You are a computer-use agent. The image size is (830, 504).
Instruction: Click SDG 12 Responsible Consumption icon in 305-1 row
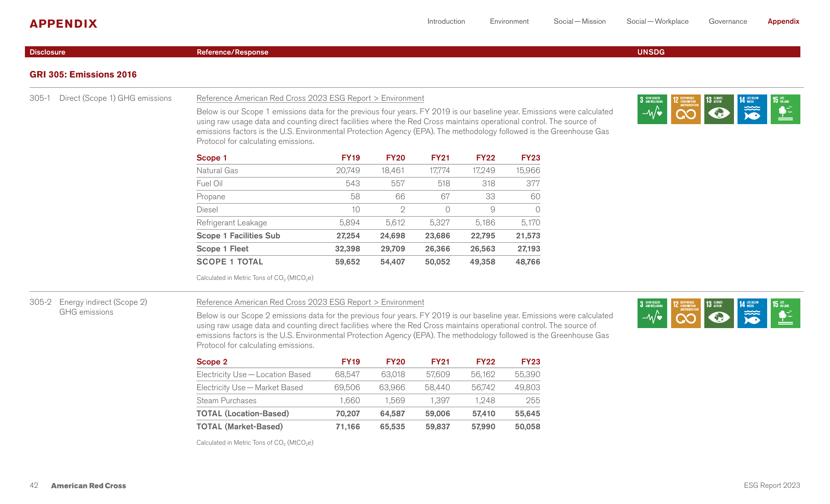(686, 109)
